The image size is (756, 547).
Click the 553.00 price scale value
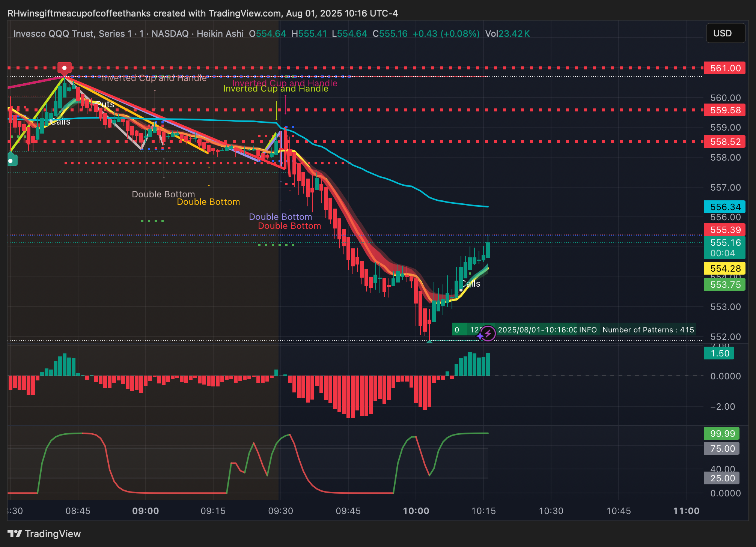pos(726,307)
